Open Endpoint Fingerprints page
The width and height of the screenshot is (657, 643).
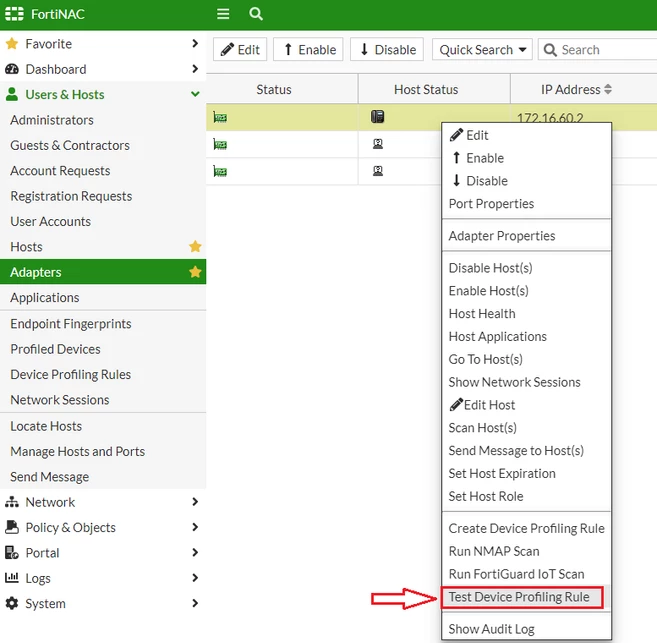pos(103,323)
